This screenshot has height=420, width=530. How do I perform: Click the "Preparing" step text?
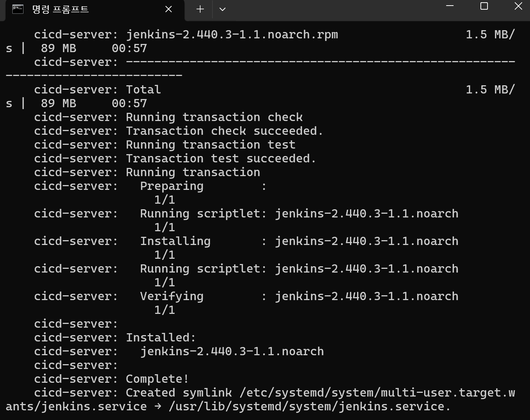pos(171,186)
